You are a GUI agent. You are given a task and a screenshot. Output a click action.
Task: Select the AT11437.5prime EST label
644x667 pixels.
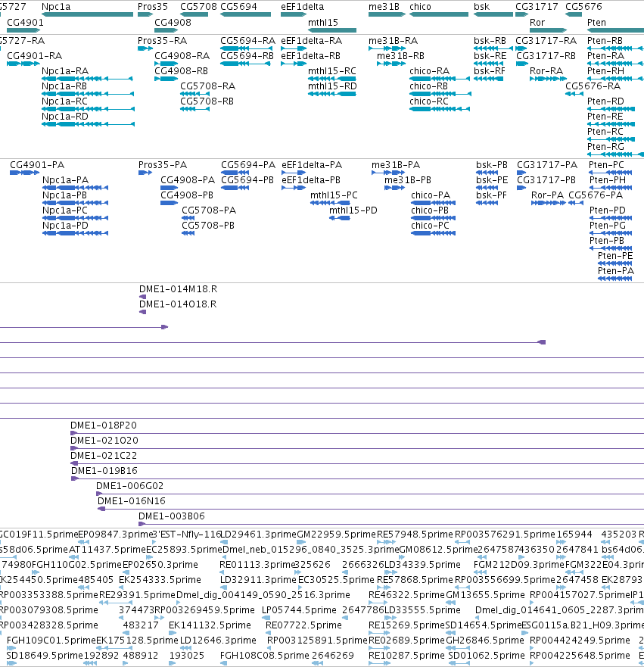[x=107, y=550]
